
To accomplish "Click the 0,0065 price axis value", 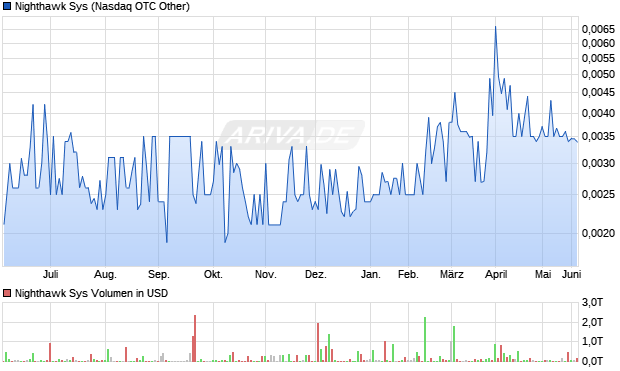I will [x=598, y=29].
